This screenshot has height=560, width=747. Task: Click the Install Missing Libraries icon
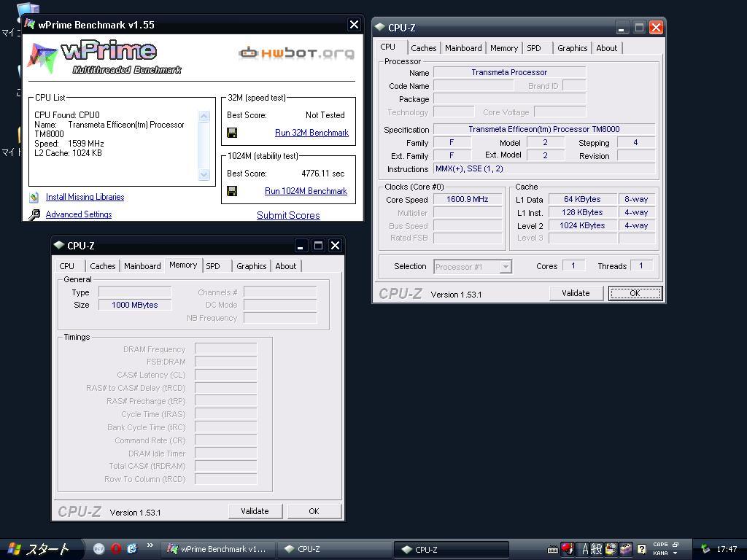(x=34, y=197)
